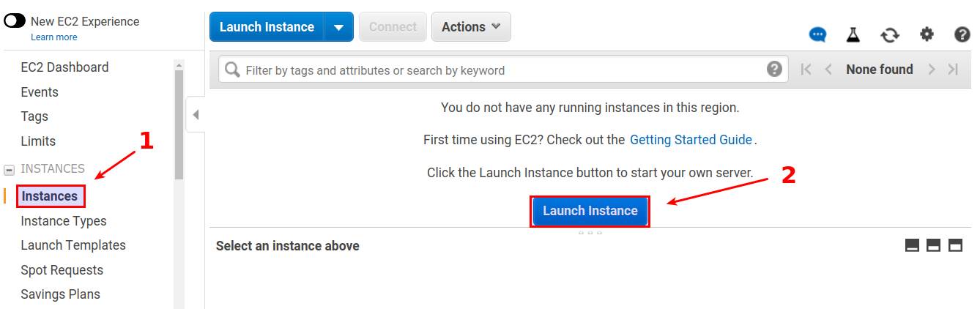Open EC2 Dashboard in sidebar
Viewport: 980px width, 309px height.
pos(64,67)
